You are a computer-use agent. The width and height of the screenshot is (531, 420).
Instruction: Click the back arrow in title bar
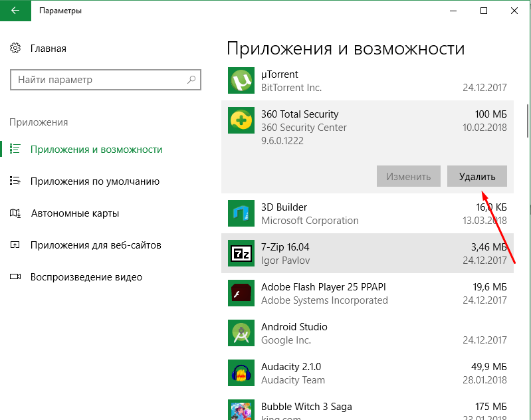click(x=15, y=11)
